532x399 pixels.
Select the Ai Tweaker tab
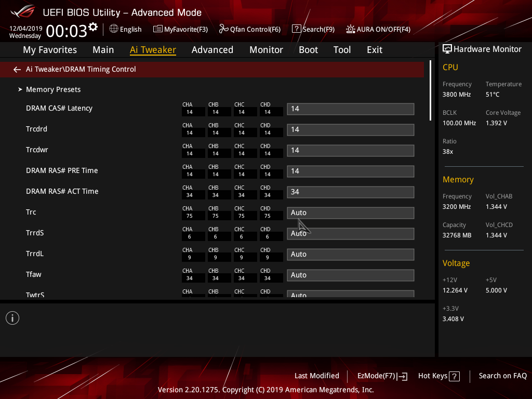point(153,50)
